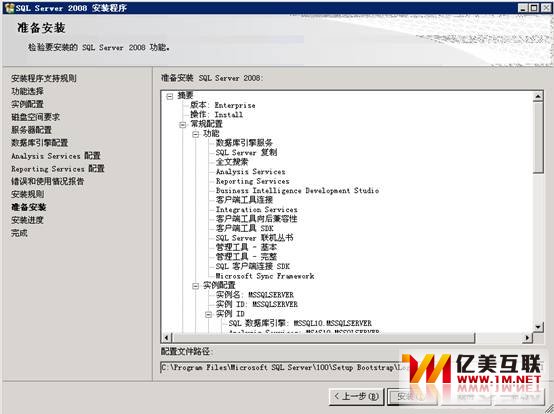This screenshot has height=414, width=554.
Task: Select 磁盘空间要求 step in sidebar
Action: pos(35,117)
